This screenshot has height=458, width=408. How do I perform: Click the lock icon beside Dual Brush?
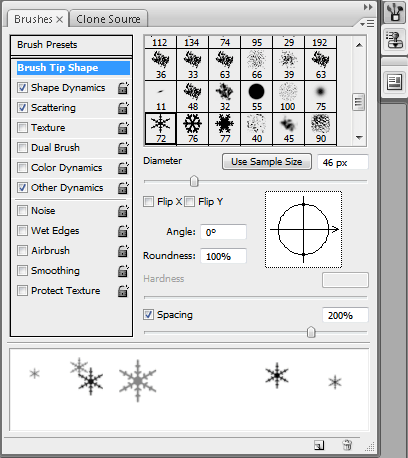[x=123, y=148]
